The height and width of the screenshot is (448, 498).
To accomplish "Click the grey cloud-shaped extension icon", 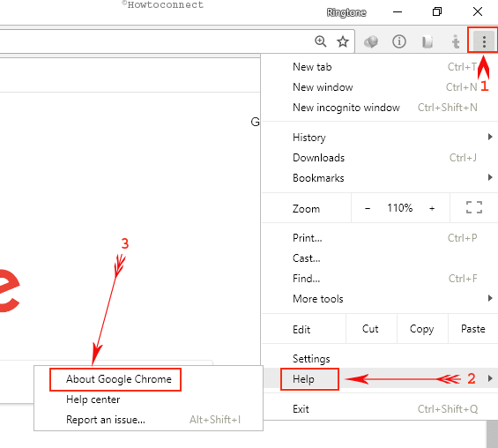I will point(371,41).
